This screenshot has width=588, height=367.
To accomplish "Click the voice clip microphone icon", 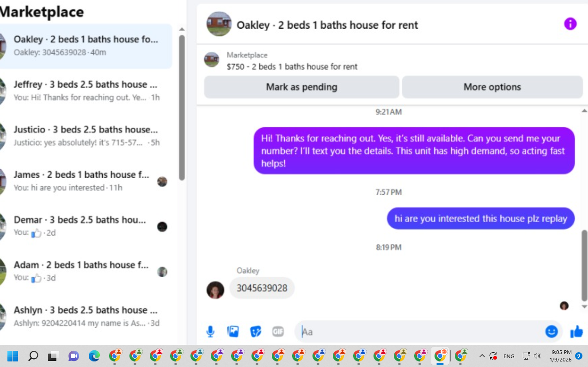I will click(x=210, y=331).
